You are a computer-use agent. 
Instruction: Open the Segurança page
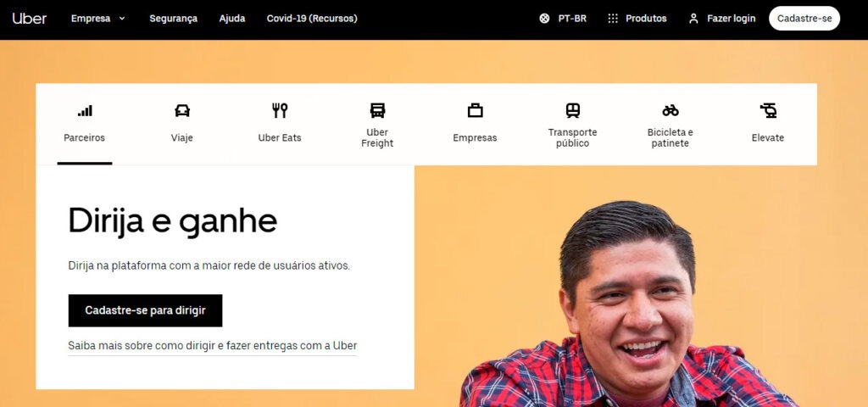(x=173, y=19)
